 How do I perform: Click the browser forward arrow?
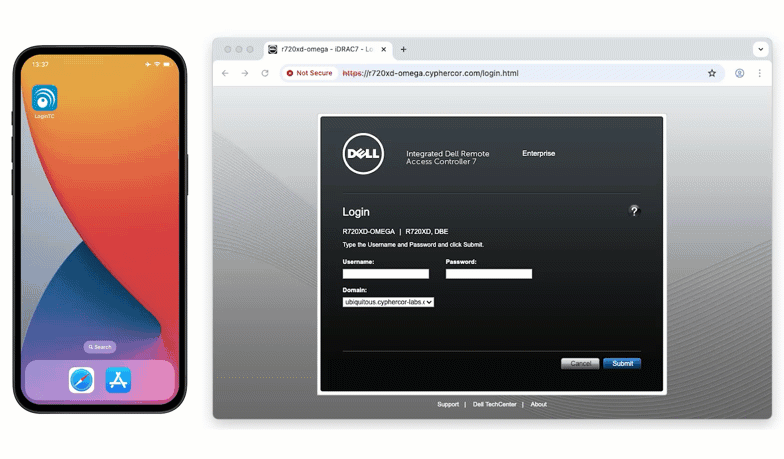(245, 73)
